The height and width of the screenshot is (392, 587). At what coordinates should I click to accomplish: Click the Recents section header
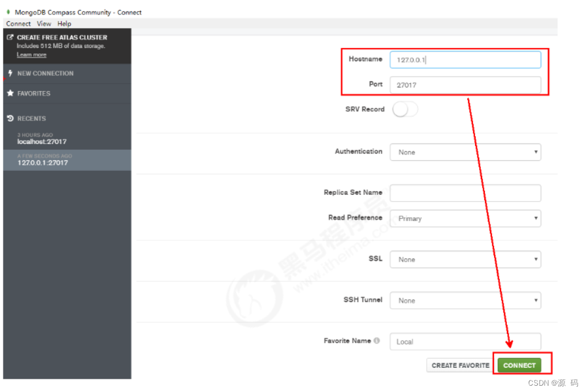pyautogui.click(x=32, y=119)
